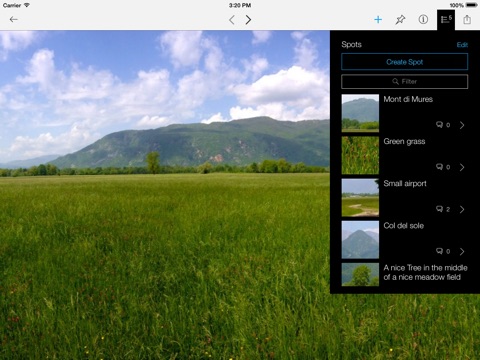
Task: Show the previous photo with left chevron
Action: point(232,20)
